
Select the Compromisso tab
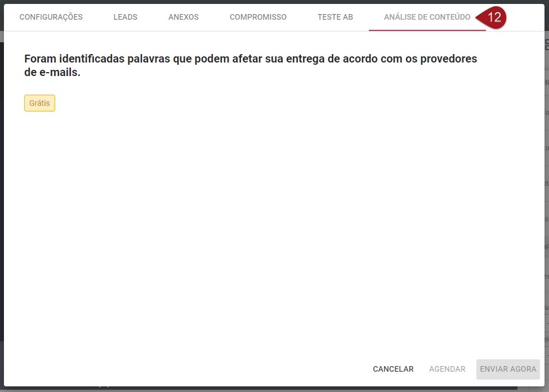pyautogui.click(x=258, y=17)
